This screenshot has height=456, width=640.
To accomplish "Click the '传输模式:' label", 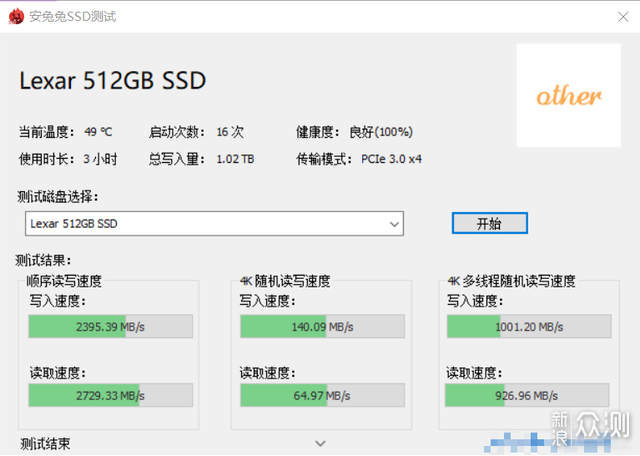I will tap(324, 159).
